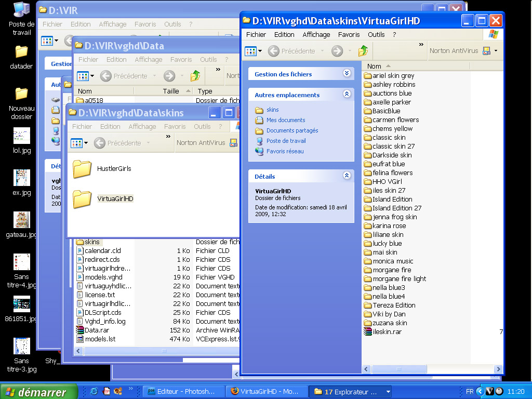This screenshot has height=399, width=532.
Task: Click the Norton AntiVirus icon in VirtuaGirlHD toolbar
Action: click(x=487, y=51)
